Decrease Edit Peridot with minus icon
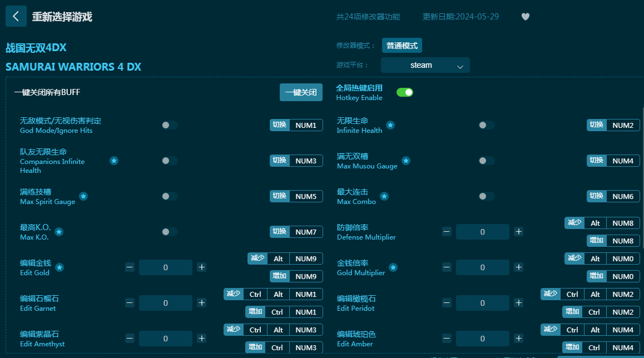 447,303
